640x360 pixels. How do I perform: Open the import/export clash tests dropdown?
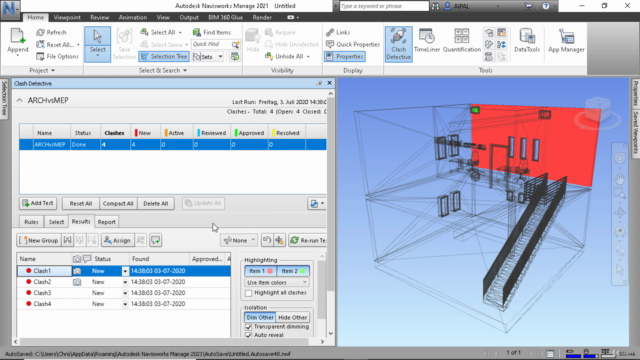(x=317, y=203)
